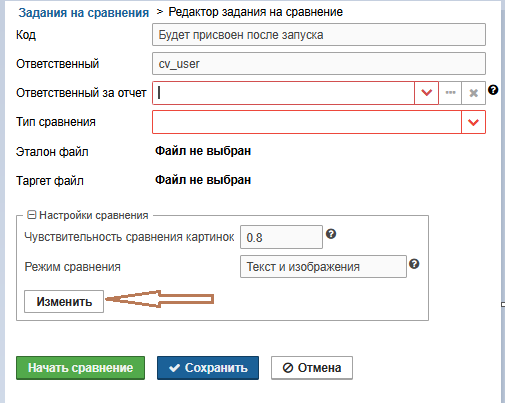Go to Задания на сравнения breadcrumb
This screenshot has width=505, height=403.
pyautogui.click(x=84, y=13)
